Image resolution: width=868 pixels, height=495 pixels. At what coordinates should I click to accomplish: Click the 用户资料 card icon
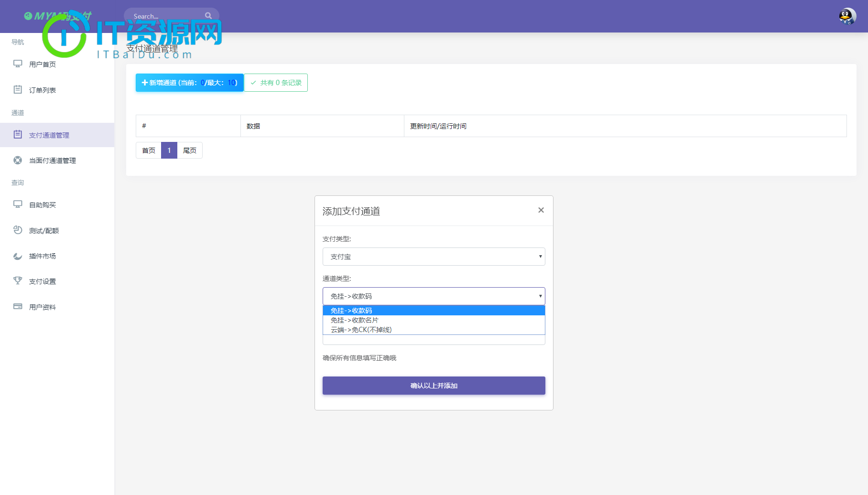(x=18, y=306)
